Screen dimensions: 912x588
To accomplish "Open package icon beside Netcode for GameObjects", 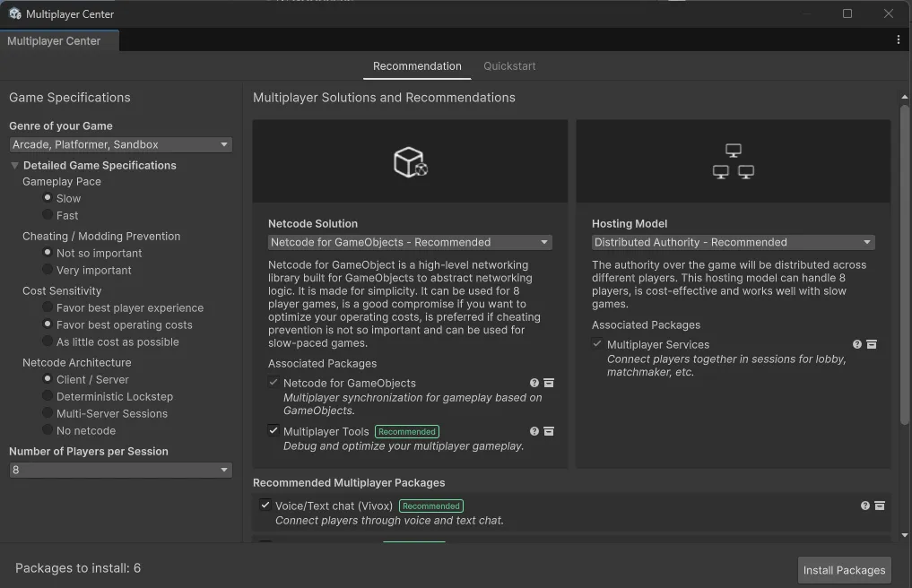I will pyautogui.click(x=549, y=383).
